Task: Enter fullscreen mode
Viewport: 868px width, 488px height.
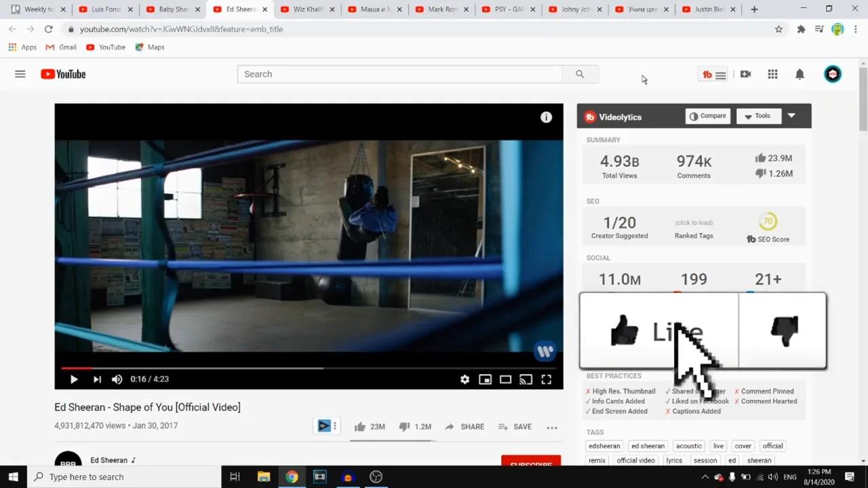Action: 547,380
